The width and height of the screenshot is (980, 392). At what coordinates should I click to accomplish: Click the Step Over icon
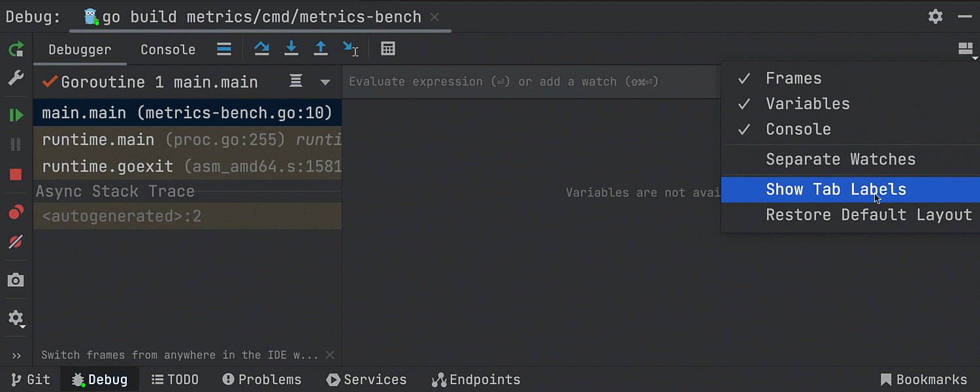262,48
